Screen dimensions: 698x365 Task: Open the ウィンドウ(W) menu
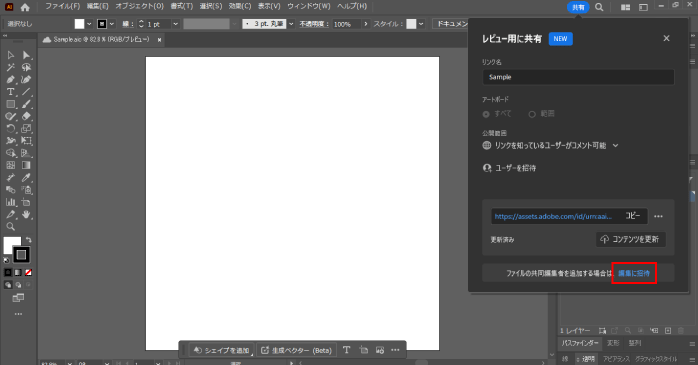pos(308,6)
